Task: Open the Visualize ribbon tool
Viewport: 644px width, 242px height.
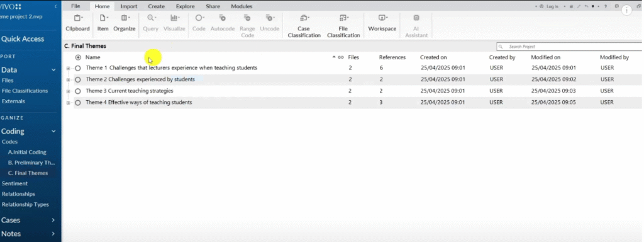Action: pyautogui.click(x=175, y=23)
